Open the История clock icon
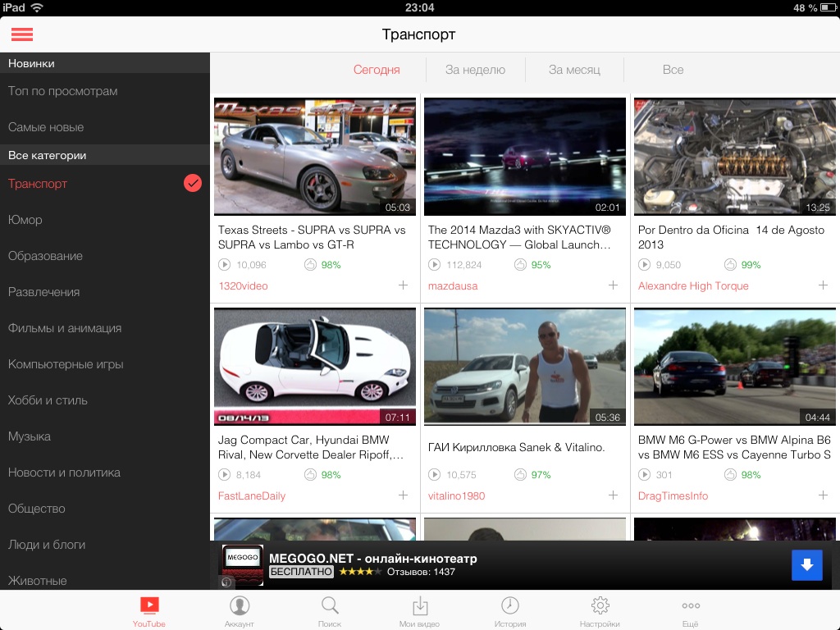Screen dimensions: 840x630 [510, 605]
